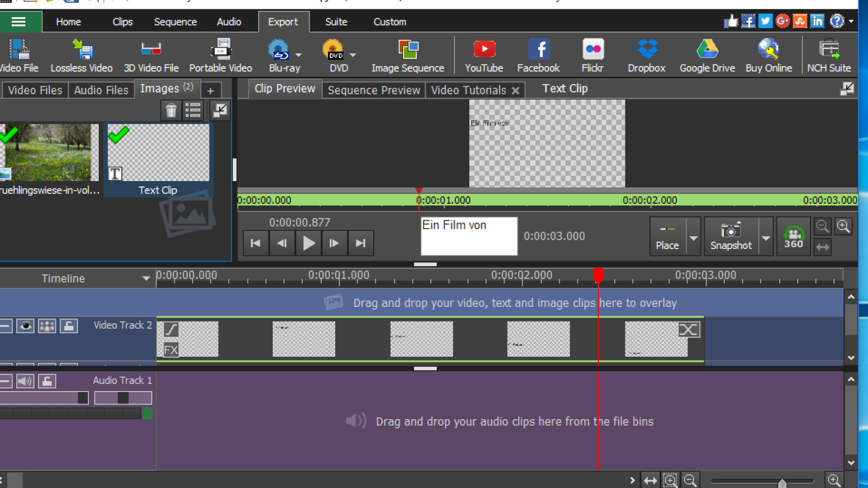Viewport: 868px width, 488px height.
Task: Export the sequence to Google Drive
Action: (706, 54)
